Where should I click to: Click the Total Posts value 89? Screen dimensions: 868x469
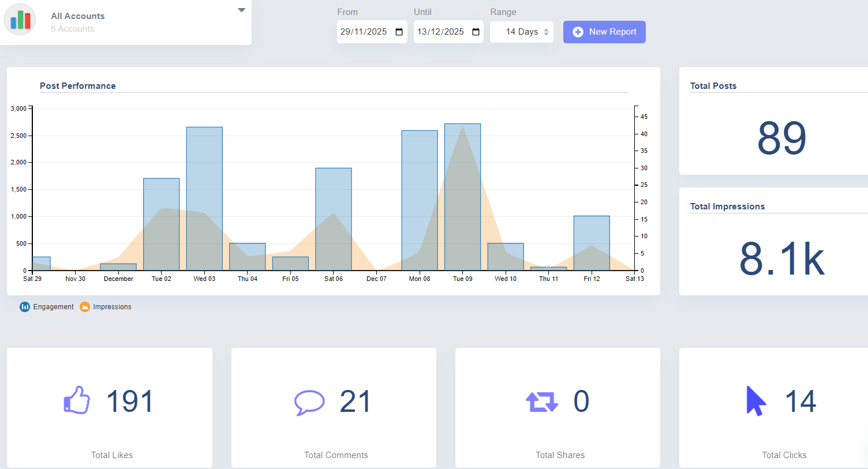(781, 138)
